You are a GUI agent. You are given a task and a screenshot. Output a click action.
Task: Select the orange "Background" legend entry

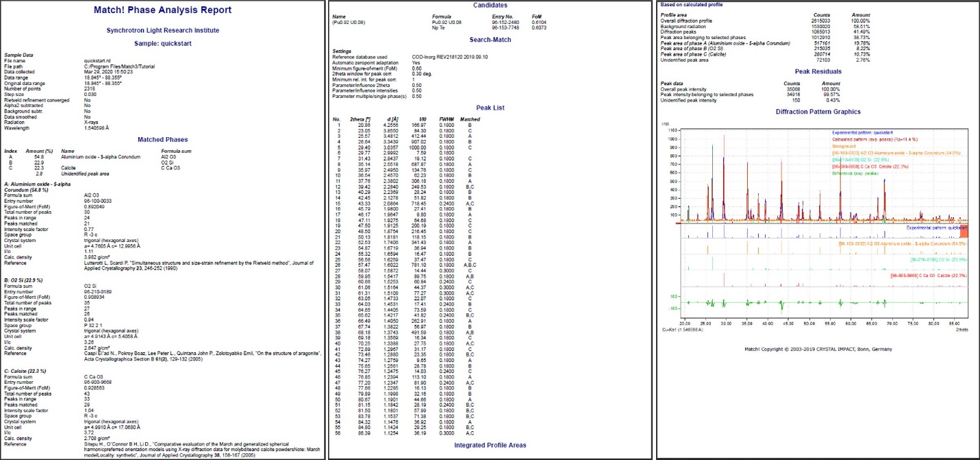click(x=844, y=145)
